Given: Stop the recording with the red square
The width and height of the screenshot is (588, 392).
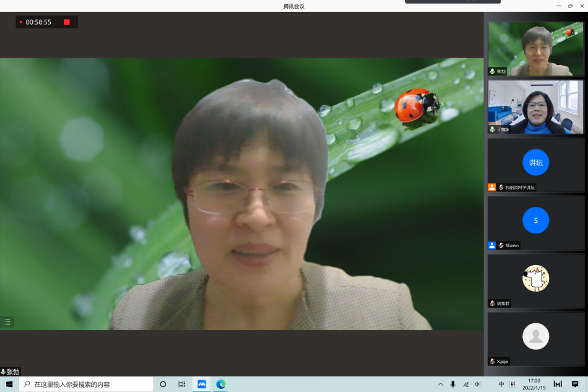Looking at the screenshot, I should pyautogui.click(x=66, y=22).
